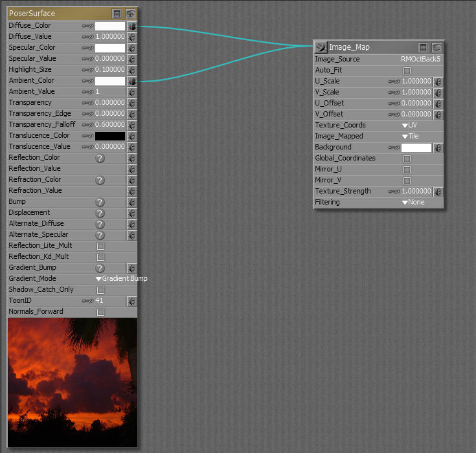The image size is (476, 453).
Task: Click the Alternate_Diffuse question mark icon
Action: click(100, 224)
